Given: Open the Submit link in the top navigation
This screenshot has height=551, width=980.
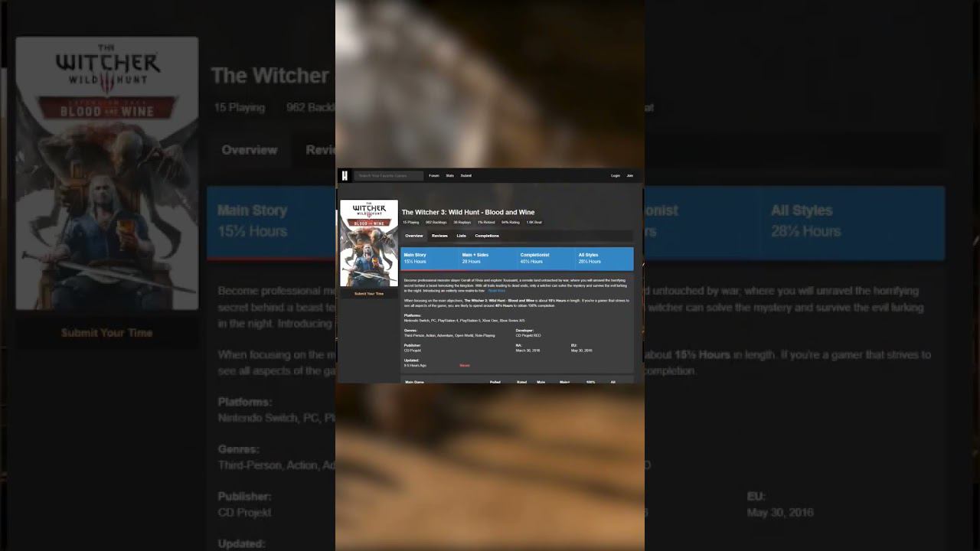Looking at the screenshot, I should coord(466,176).
